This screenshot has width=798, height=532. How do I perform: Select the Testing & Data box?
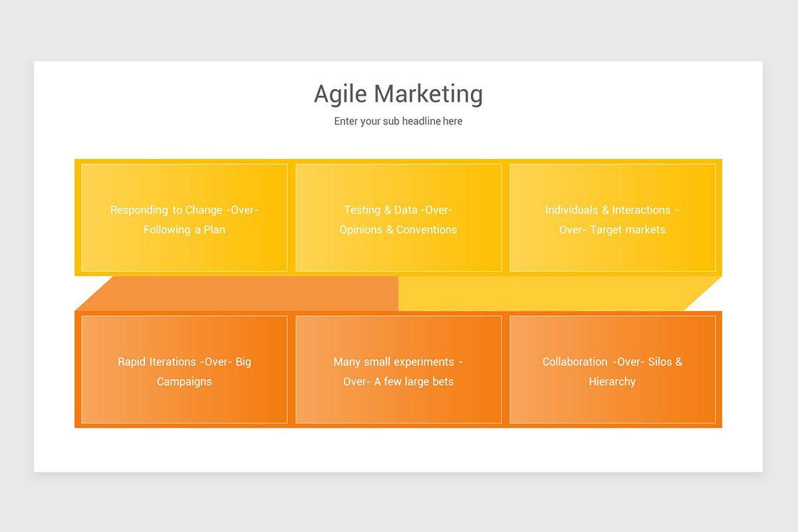click(x=398, y=218)
